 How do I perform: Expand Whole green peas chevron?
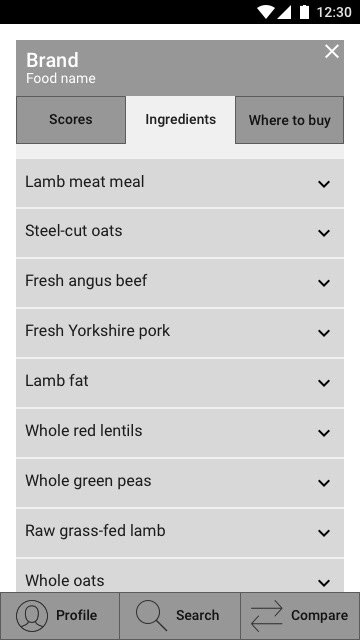click(324, 483)
